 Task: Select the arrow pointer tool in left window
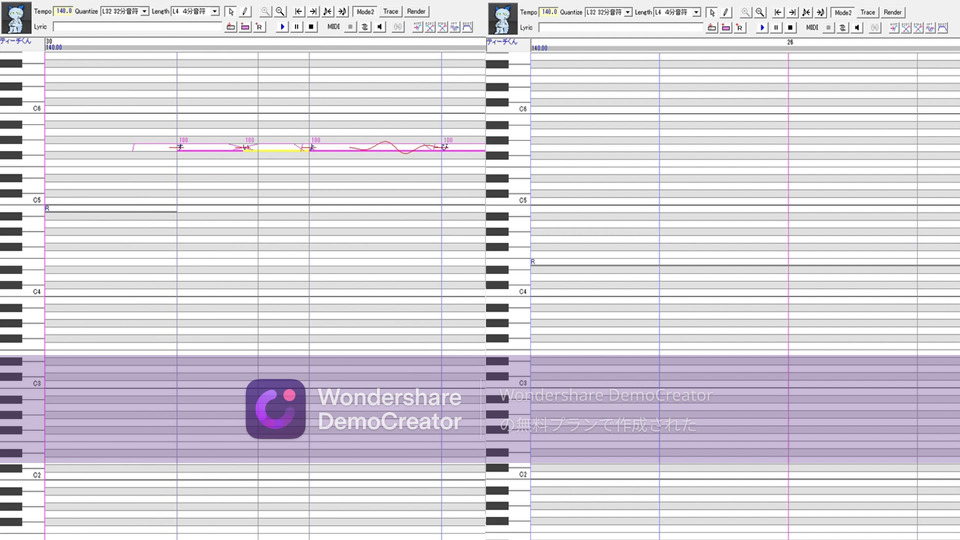[x=231, y=12]
